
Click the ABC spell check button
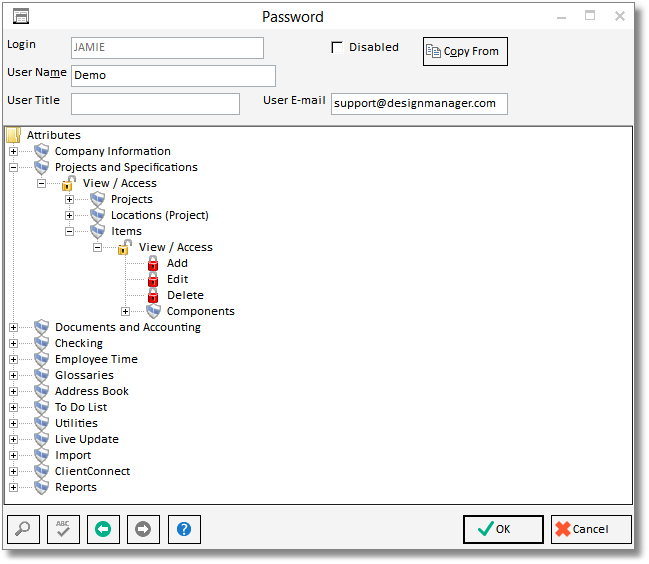click(63, 529)
